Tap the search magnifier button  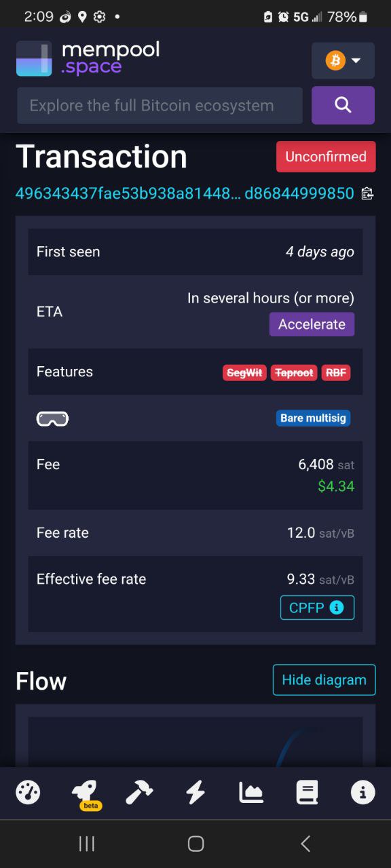(x=343, y=105)
